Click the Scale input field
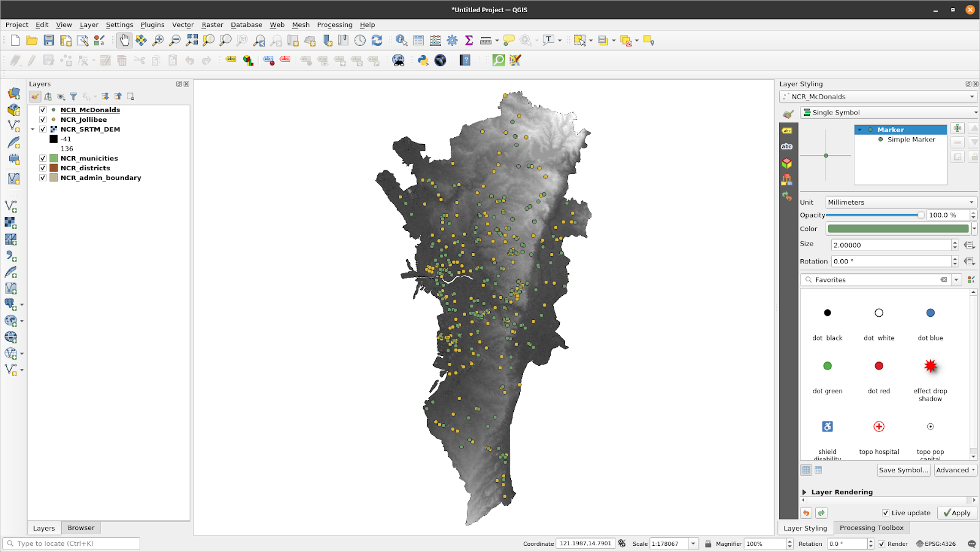 point(668,543)
